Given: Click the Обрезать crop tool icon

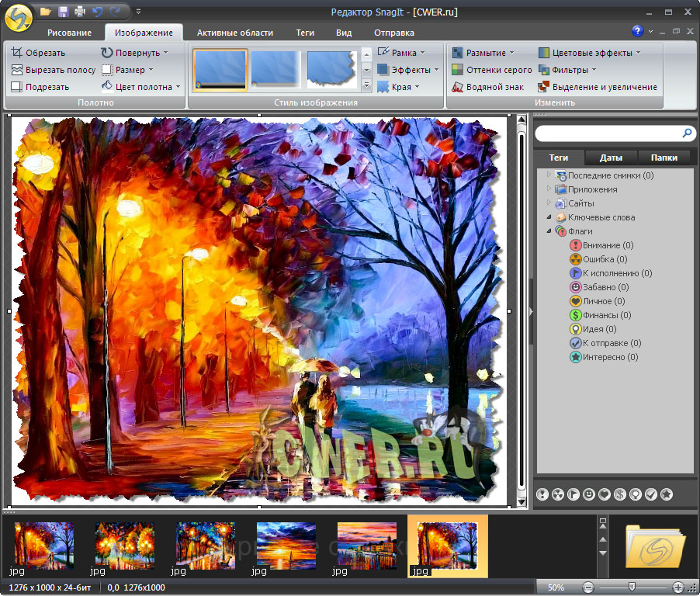Looking at the screenshot, I should [17, 53].
